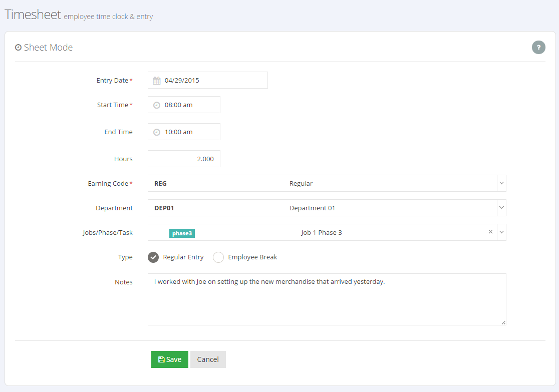Clear the Jobs/Phase/Task selection with X
Screen dimensions: 559x392
[490, 232]
